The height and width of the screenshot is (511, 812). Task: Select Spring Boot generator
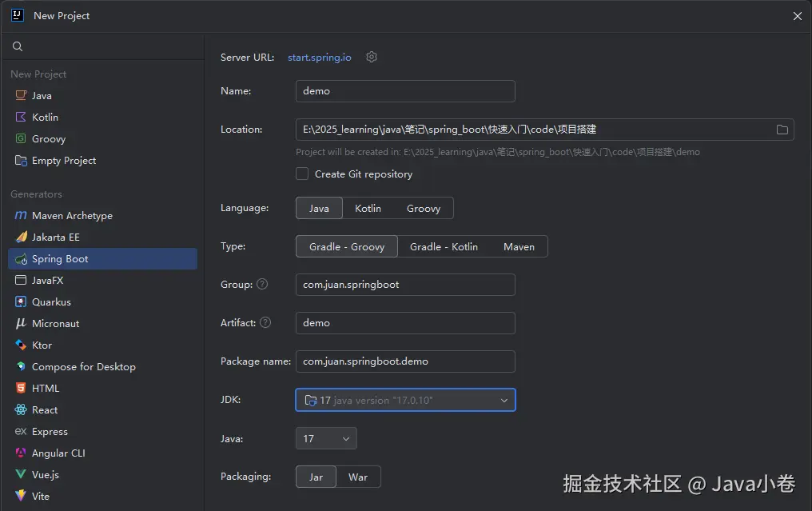(x=102, y=258)
